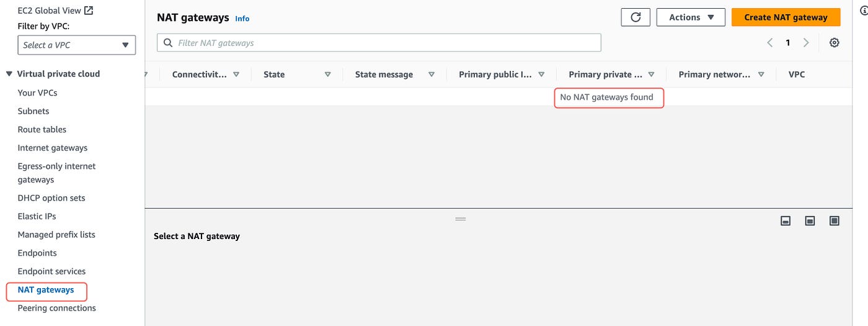868x326 pixels.
Task: Collapse the details split panel
Action: click(786, 221)
